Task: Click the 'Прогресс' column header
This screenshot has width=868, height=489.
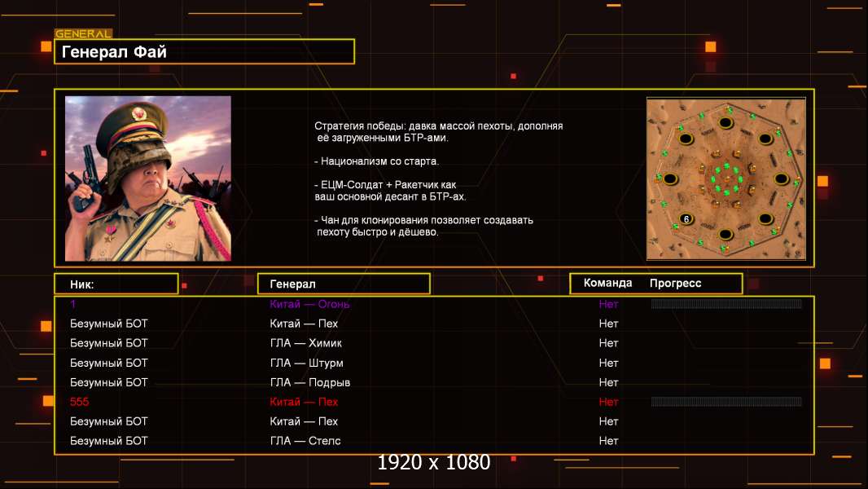Action: [x=675, y=284]
